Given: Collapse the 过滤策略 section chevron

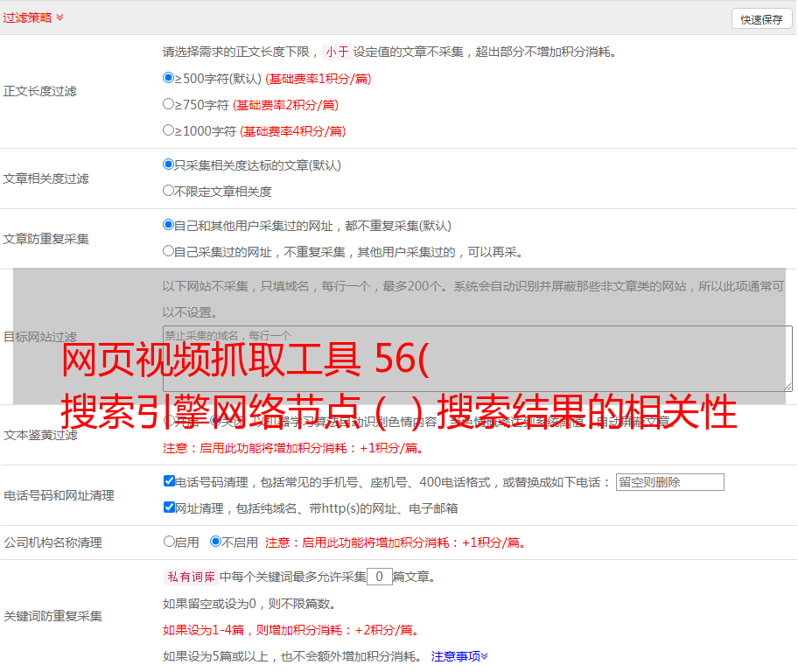Looking at the screenshot, I should 59,17.
